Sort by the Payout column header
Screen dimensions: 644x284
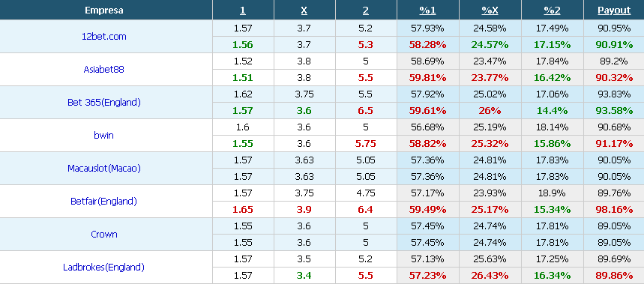[x=614, y=10]
